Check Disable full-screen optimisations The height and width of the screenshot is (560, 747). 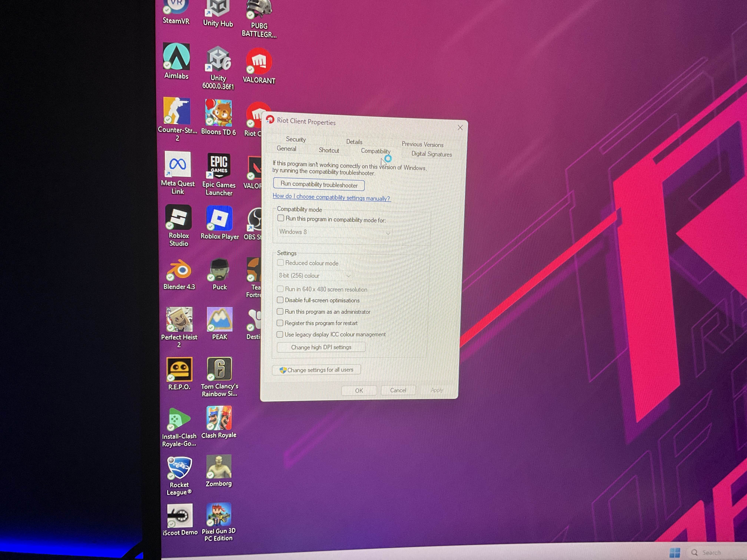(280, 300)
